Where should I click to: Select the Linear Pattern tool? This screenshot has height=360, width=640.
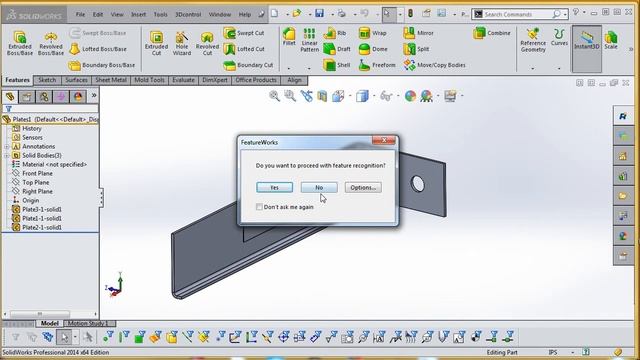coord(309,40)
